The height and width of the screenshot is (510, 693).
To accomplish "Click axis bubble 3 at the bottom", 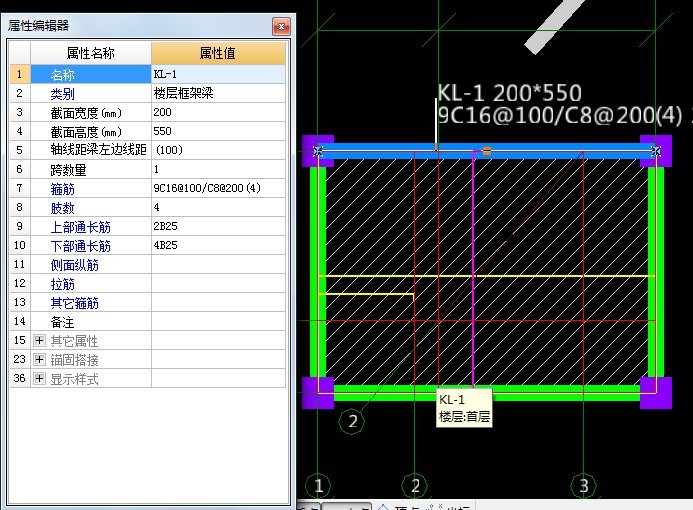I will click(583, 486).
